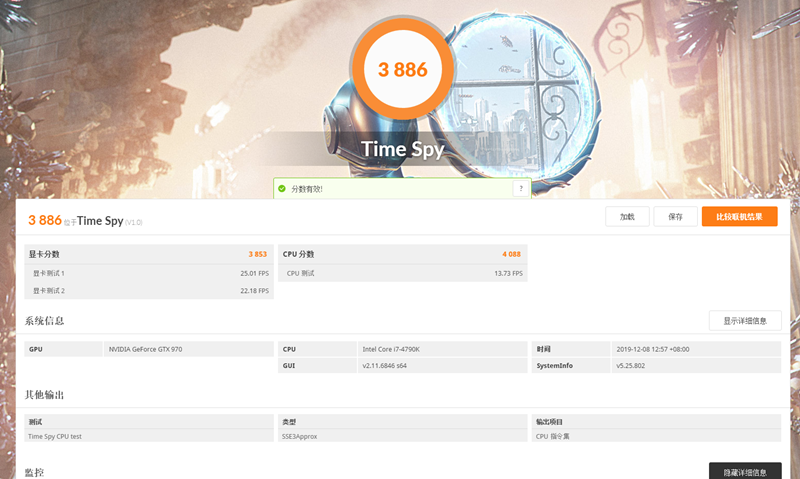Select the 13.73 FPS value
The height and width of the screenshot is (479, 800).
[508, 273]
